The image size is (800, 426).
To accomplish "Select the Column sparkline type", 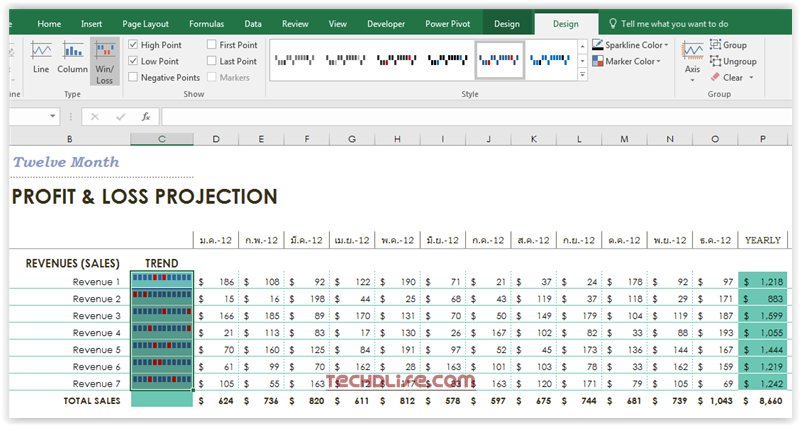I will click(72, 59).
